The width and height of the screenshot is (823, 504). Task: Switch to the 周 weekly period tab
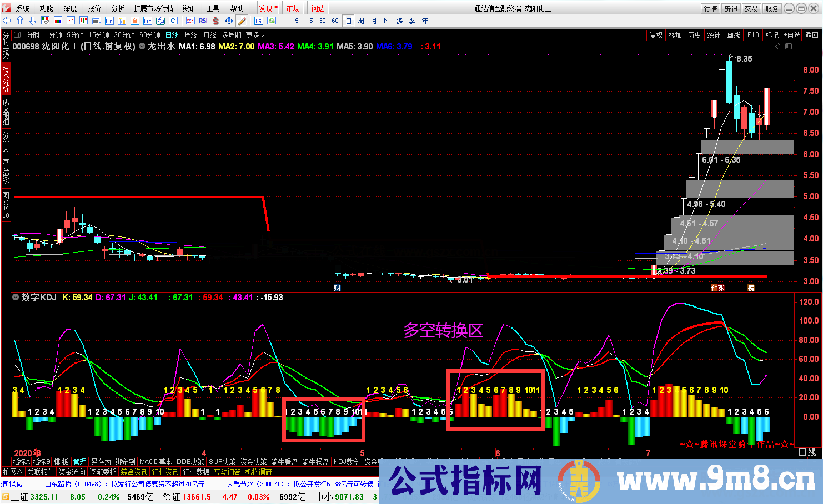pos(360,21)
